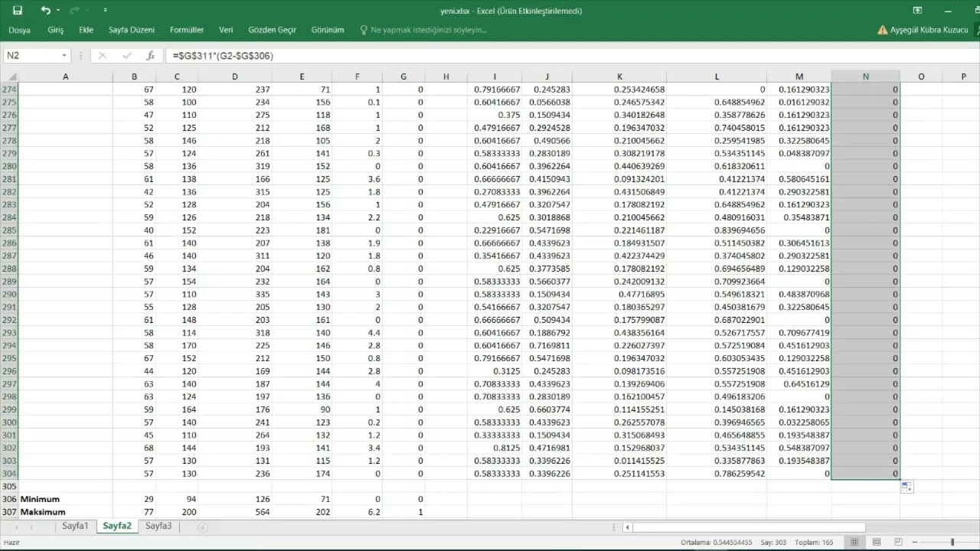The height and width of the screenshot is (551, 980).
Task: Click the Hazır status indicator
Action: pyautogui.click(x=11, y=543)
